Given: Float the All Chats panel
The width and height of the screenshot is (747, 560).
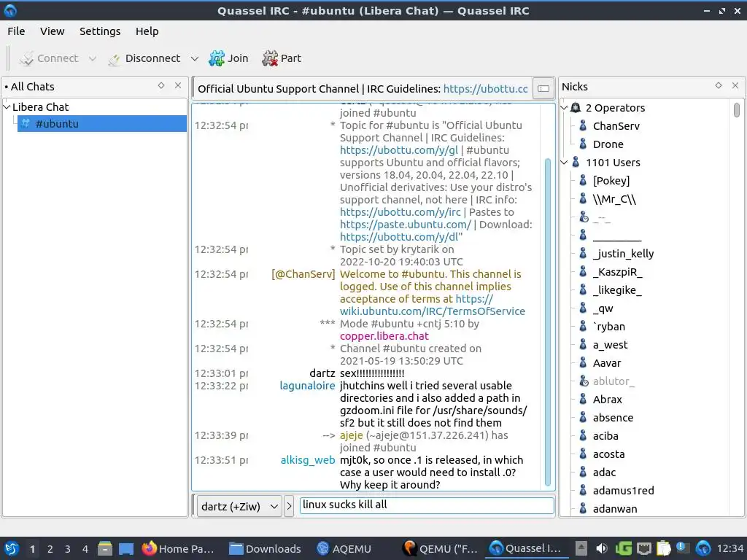Looking at the screenshot, I should click(161, 85).
